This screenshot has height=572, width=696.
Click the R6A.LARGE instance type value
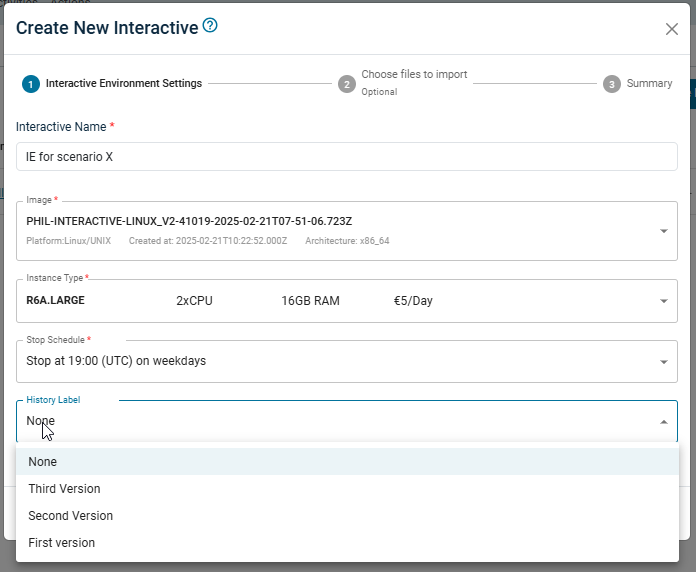57,301
